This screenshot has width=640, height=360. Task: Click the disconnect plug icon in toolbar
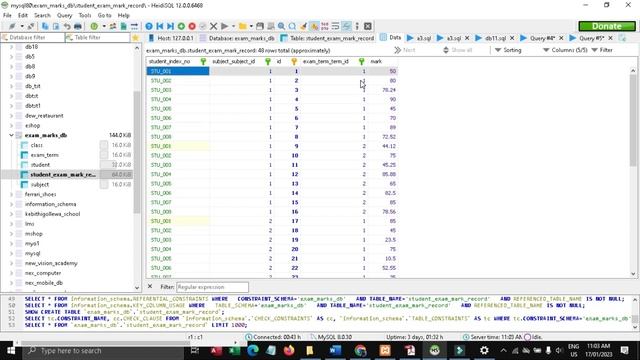(31, 26)
